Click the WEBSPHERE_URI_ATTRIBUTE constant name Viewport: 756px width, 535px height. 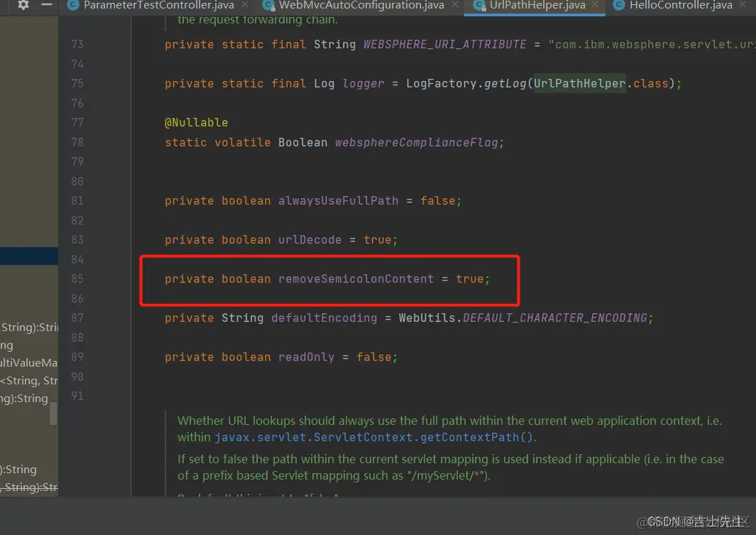(444, 44)
